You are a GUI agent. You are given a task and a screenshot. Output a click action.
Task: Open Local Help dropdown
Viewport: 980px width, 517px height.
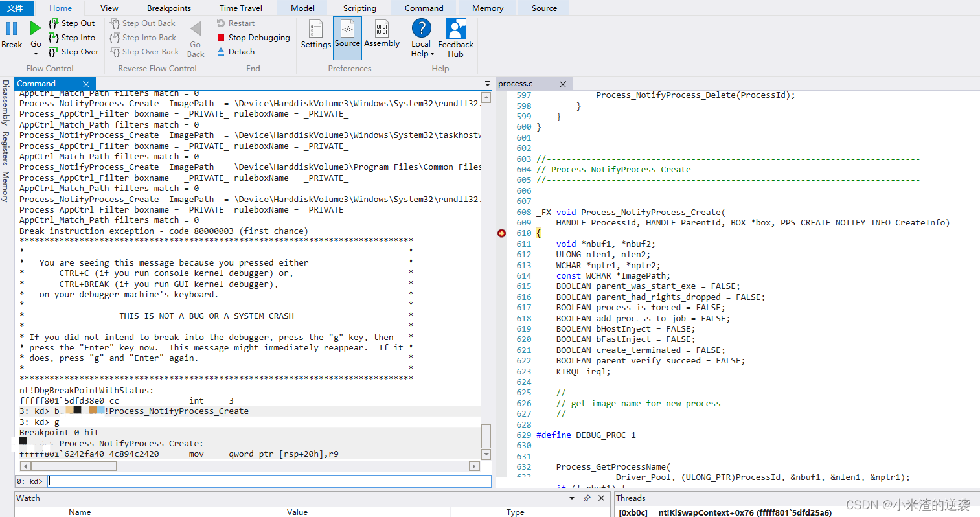(x=422, y=39)
